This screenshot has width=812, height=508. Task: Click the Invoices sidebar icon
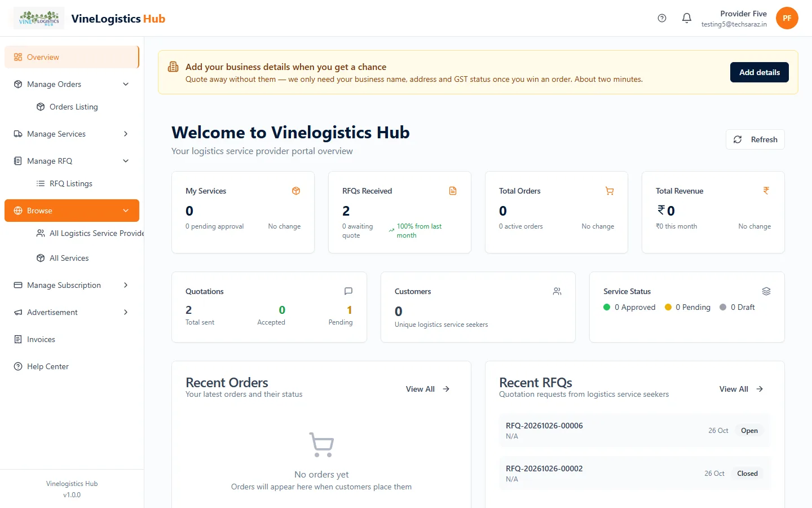point(18,339)
